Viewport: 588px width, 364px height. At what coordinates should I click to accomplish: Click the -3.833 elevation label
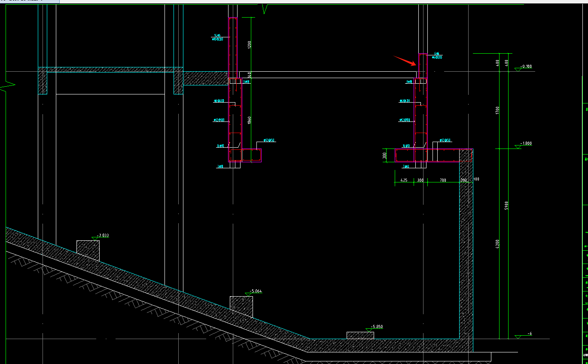pos(104,235)
